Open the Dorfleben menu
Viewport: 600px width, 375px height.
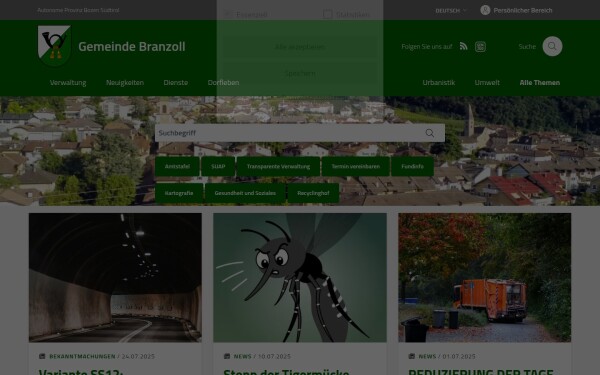(x=223, y=83)
